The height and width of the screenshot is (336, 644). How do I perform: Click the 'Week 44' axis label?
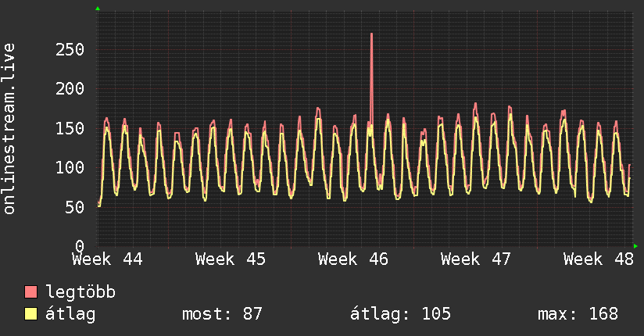107,259
